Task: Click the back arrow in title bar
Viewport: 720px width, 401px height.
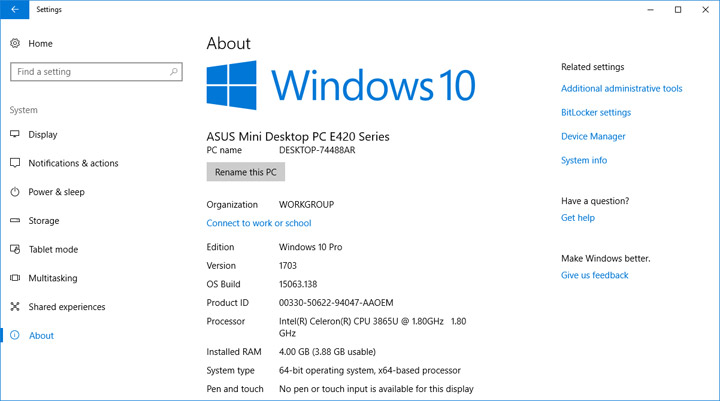Action: click(x=14, y=9)
